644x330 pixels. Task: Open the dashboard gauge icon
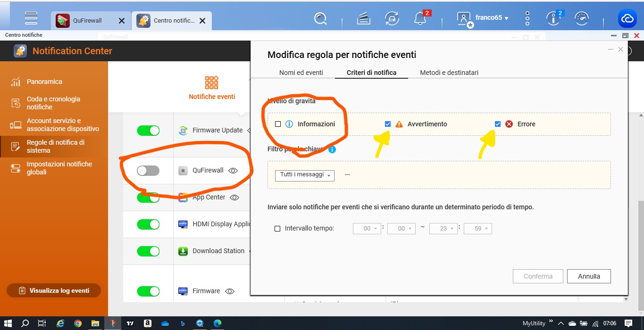point(582,18)
